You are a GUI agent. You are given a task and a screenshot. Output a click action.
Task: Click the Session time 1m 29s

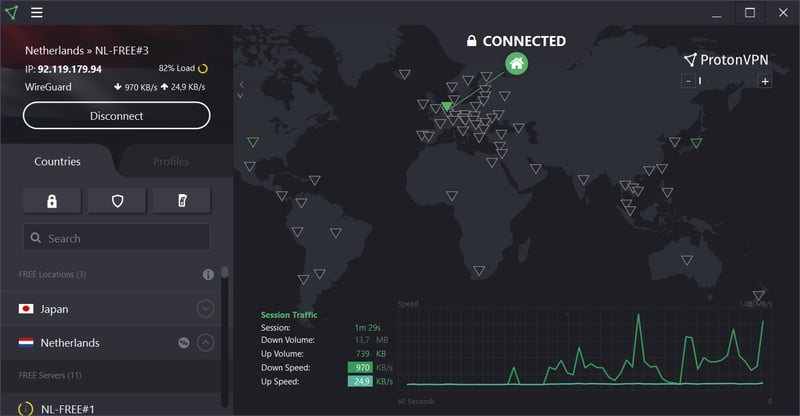(x=367, y=328)
